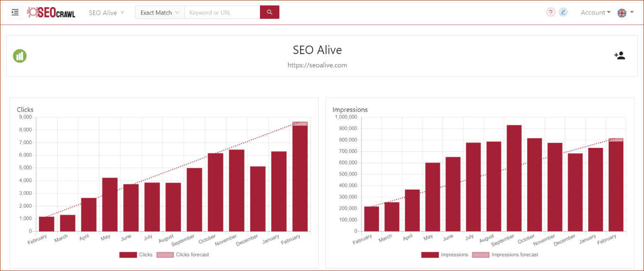Click the July bar in Impressions chart
644x271 pixels.
[473, 187]
